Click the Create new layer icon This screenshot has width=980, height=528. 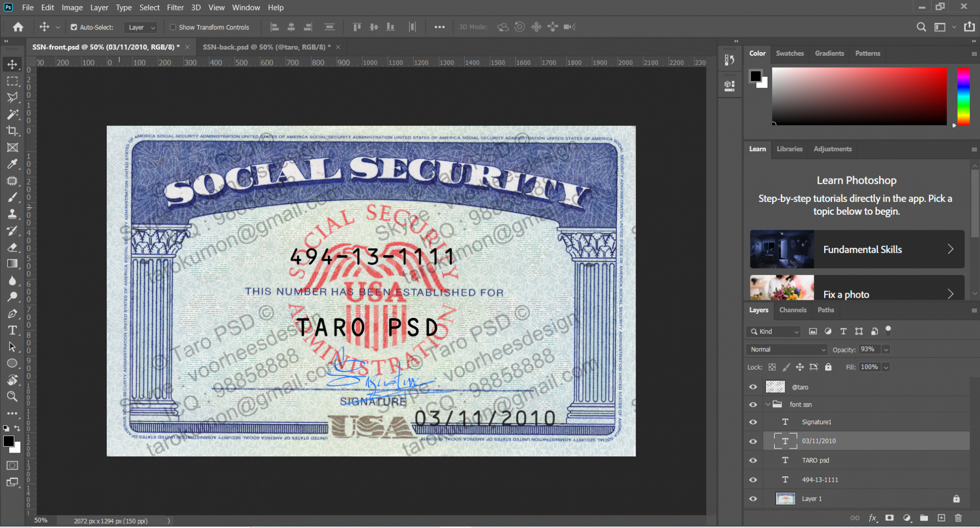[x=941, y=518]
